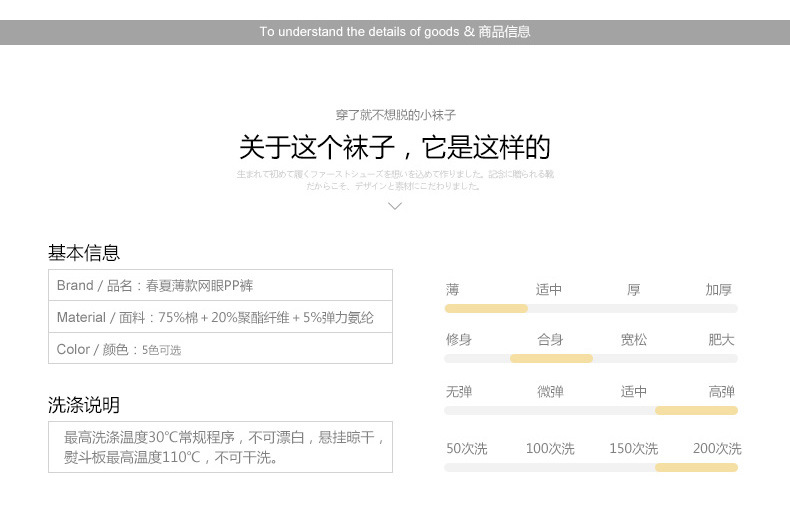Click the 适中 label in thickness row
The height and width of the screenshot is (511, 790).
click(549, 290)
